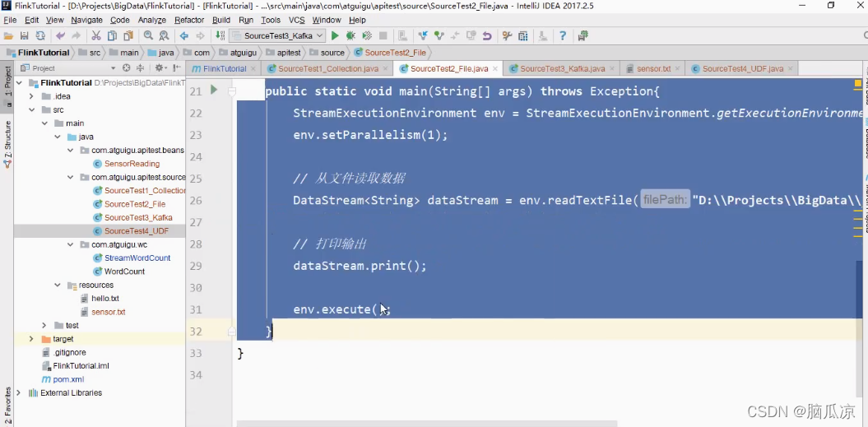Click the run gutter arrow on line 21

pyautogui.click(x=214, y=90)
